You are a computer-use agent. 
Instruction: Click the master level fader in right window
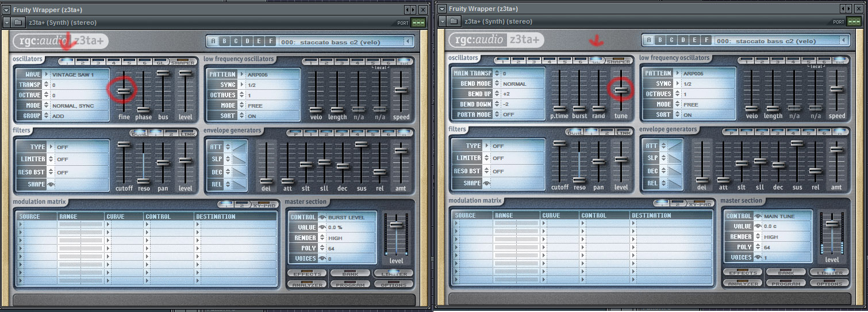(x=832, y=223)
